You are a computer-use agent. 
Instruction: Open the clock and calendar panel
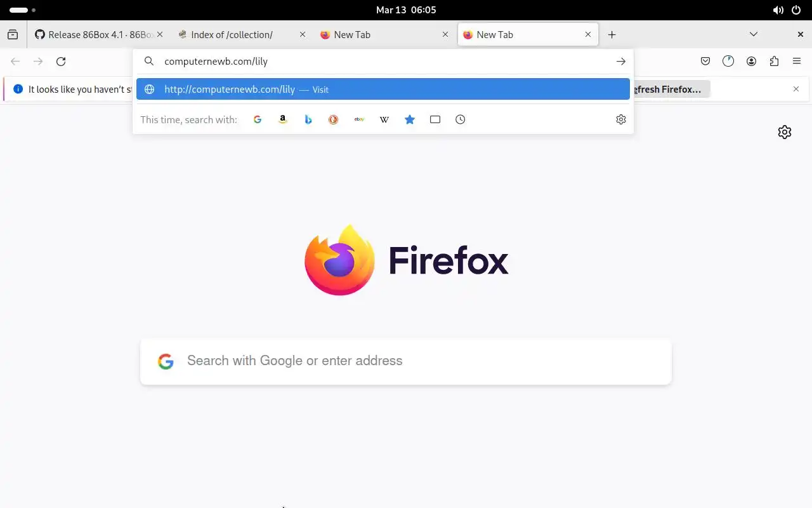click(406, 10)
